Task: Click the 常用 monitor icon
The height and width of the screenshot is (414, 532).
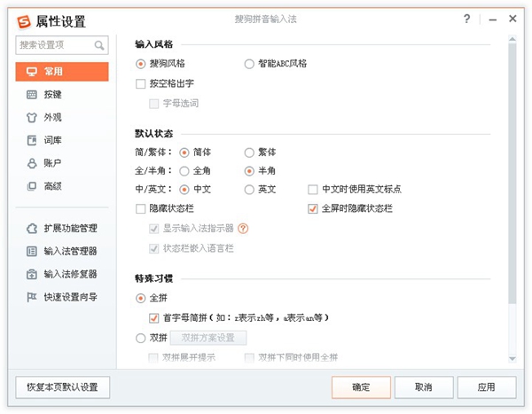Action: pyautogui.click(x=32, y=72)
